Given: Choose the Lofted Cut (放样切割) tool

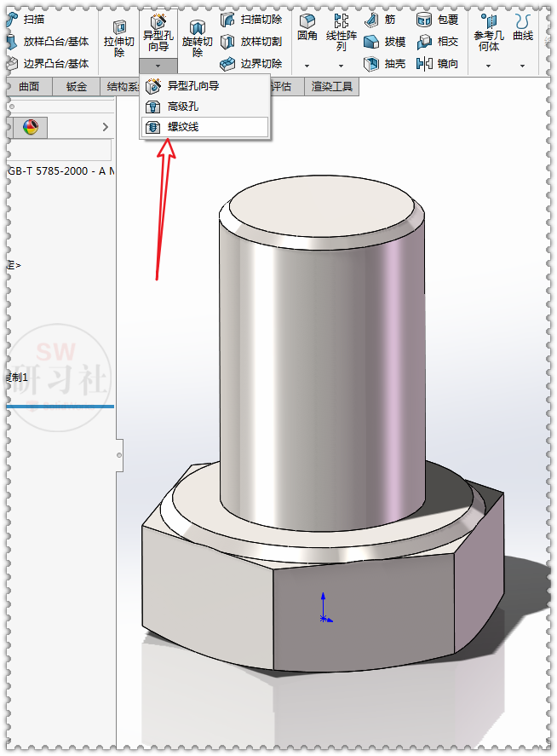Looking at the screenshot, I should (x=251, y=42).
